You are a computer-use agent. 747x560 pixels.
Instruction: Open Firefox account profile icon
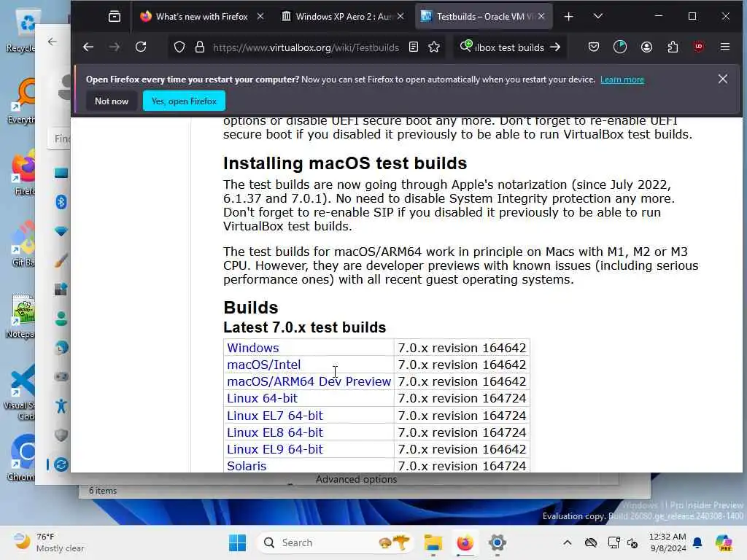tap(646, 47)
